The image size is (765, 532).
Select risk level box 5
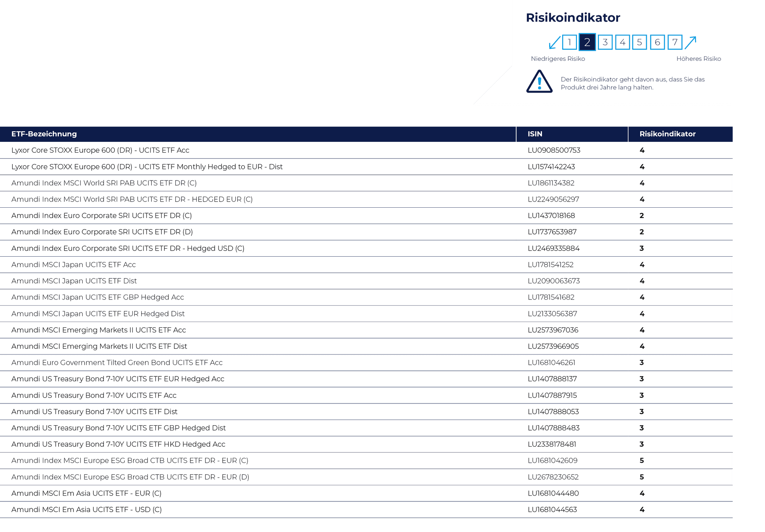click(x=639, y=42)
